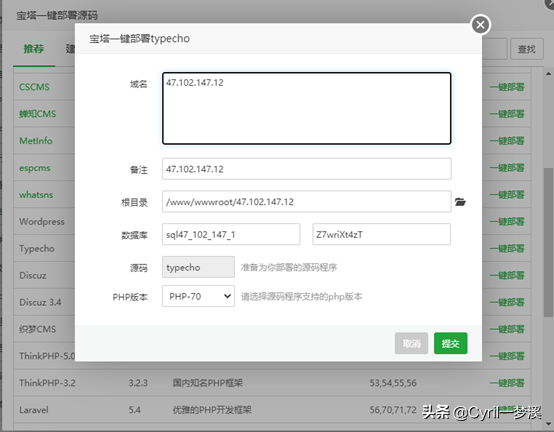Select the ThinkPHP-5.0 row name
This screenshot has width=554, height=432.
click(47, 356)
